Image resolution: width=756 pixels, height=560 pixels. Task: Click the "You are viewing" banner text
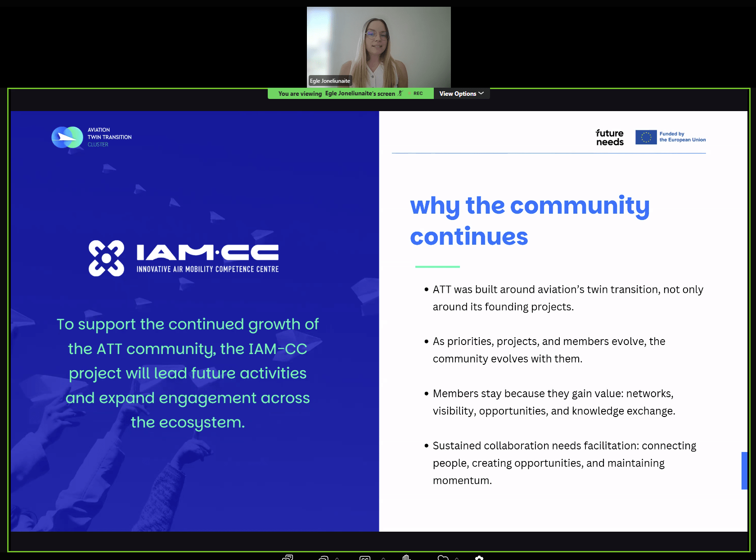300,94
